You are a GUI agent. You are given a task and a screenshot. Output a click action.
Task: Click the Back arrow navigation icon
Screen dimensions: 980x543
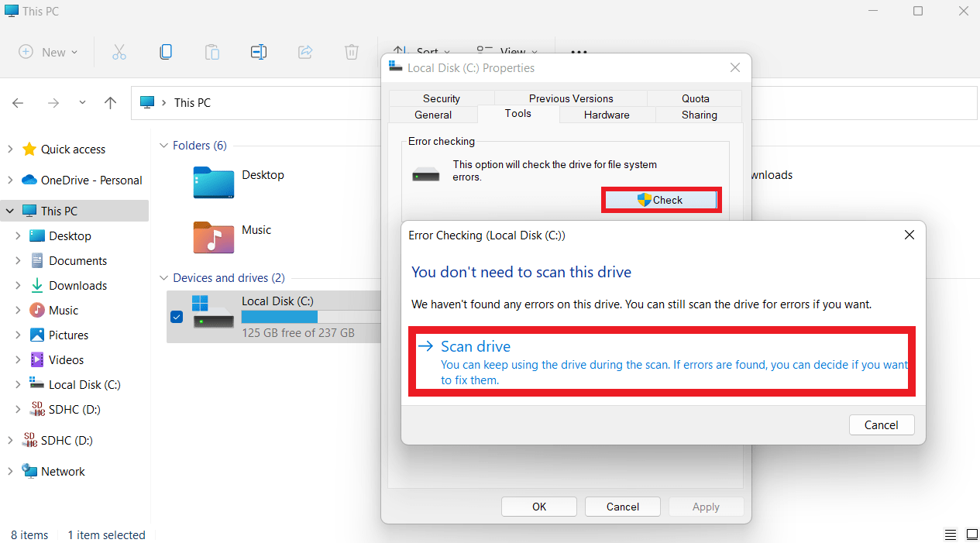tap(19, 103)
